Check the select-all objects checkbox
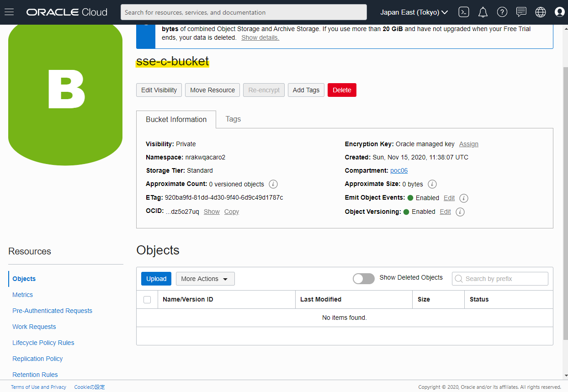 coord(147,300)
